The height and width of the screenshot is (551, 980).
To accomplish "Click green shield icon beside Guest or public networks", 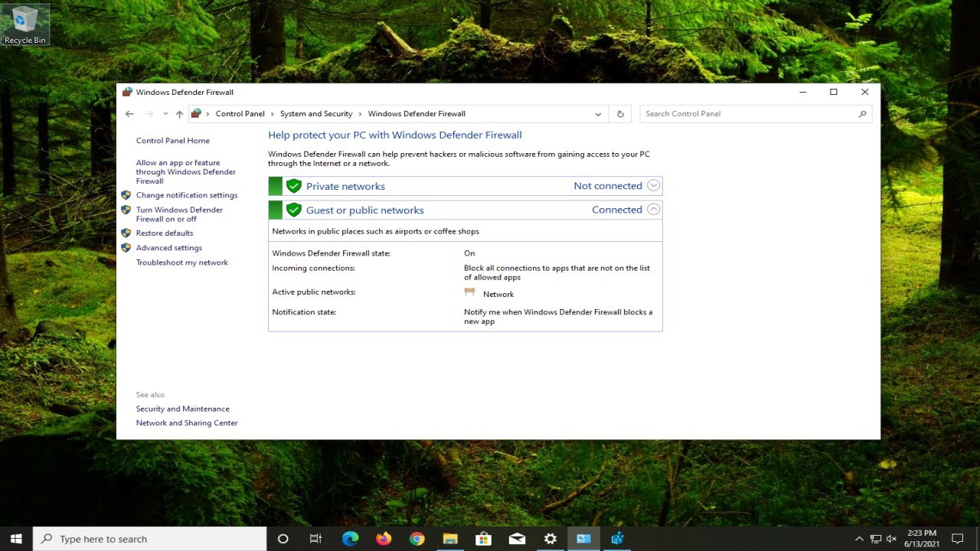I will [x=293, y=210].
